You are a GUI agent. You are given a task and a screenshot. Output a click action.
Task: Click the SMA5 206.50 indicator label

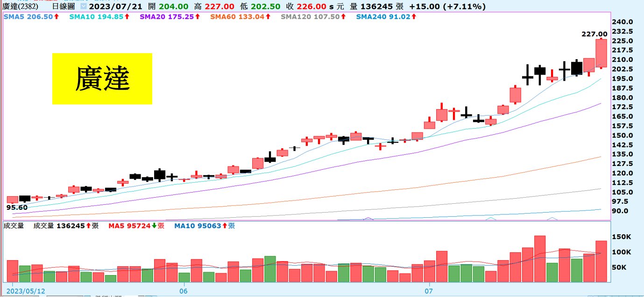click(28, 17)
